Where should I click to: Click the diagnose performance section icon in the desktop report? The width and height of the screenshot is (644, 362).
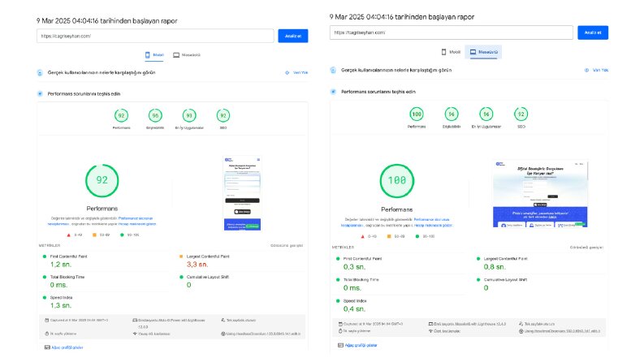coord(333,92)
